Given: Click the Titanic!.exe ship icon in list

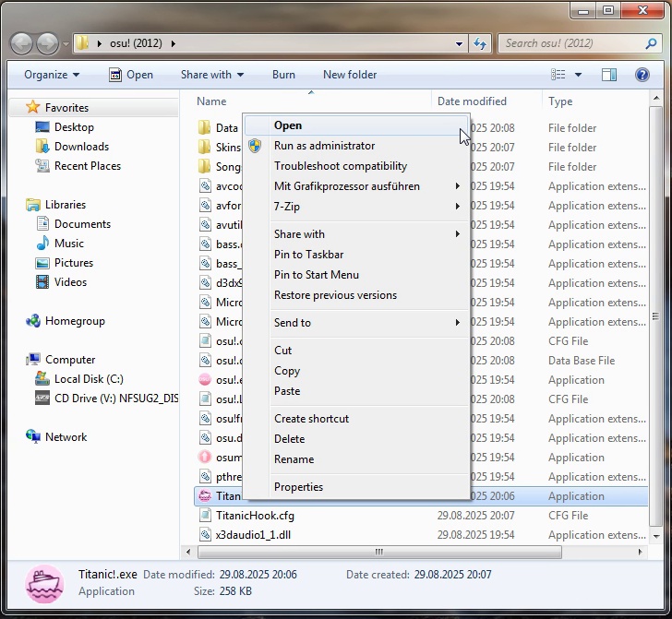Looking at the screenshot, I should pos(205,495).
